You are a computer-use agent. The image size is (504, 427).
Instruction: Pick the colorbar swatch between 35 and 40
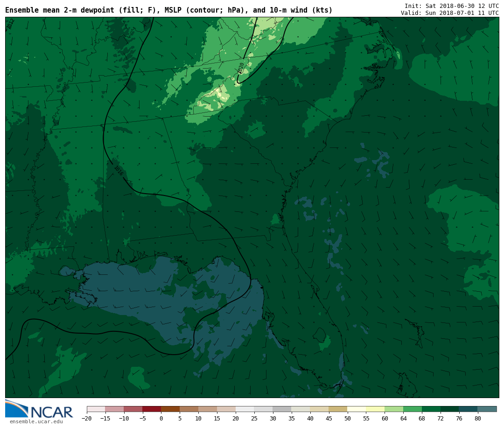(x=301, y=409)
